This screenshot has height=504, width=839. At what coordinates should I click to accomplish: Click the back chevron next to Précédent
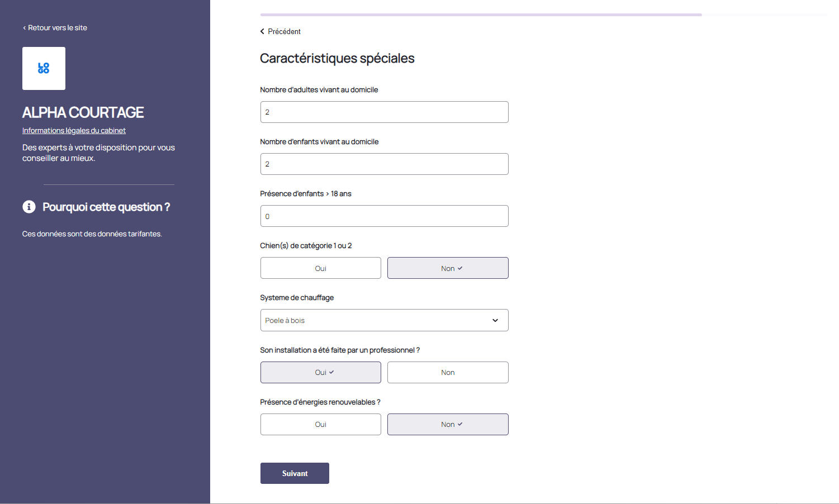coord(262,31)
